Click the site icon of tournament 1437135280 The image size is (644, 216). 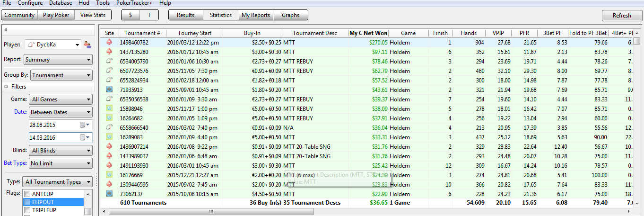point(109,52)
